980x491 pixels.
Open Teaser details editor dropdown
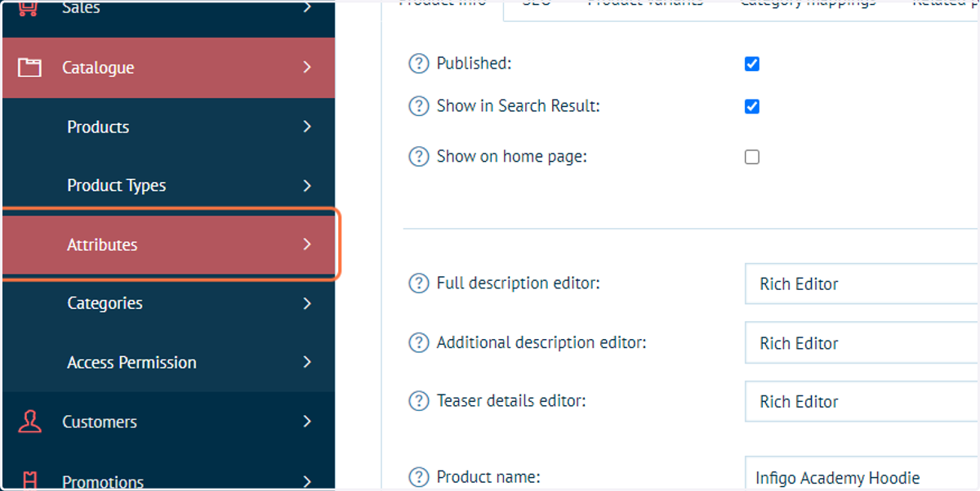click(862, 401)
